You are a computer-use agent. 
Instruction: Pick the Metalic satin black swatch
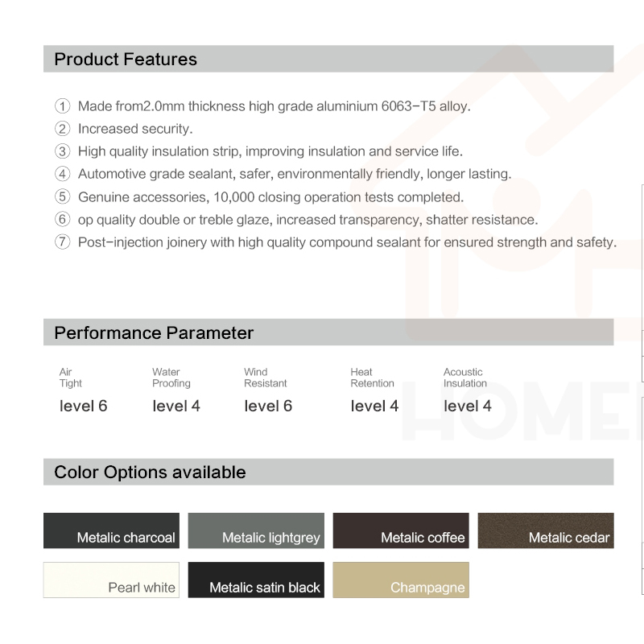(x=256, y=580)
